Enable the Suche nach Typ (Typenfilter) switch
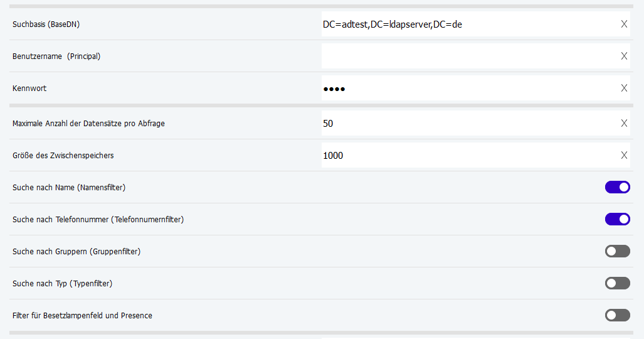The image size is (644, 339). [x=617, y=283]
